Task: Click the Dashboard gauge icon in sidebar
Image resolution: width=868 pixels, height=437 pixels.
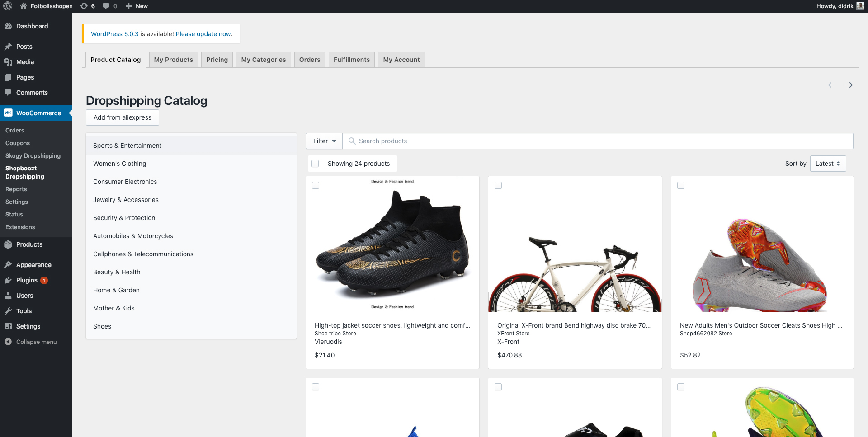Action: click(8, 26)
